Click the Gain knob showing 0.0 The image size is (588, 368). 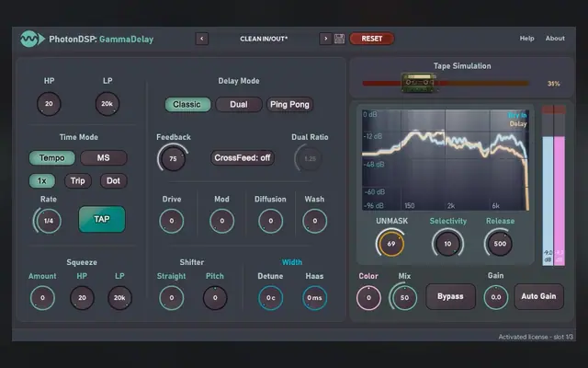(x=496, y=297)
